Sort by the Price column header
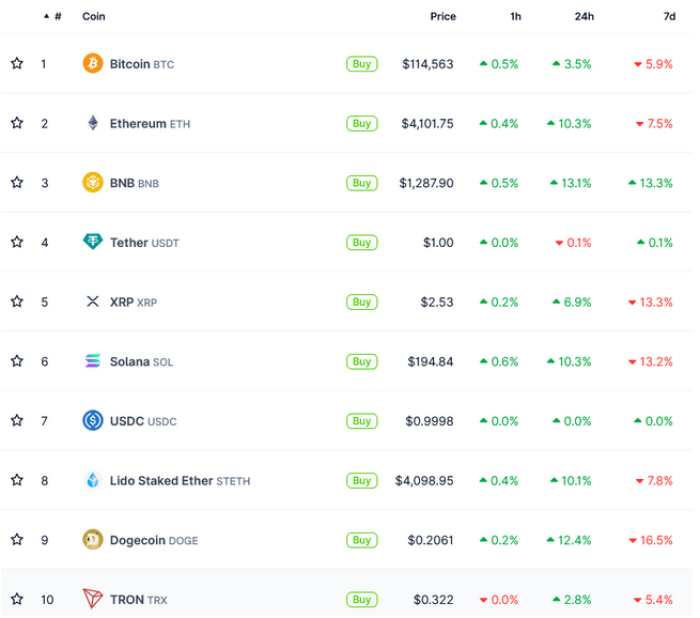This screenshot has width=700, height=618. click(x=443, y=17)
